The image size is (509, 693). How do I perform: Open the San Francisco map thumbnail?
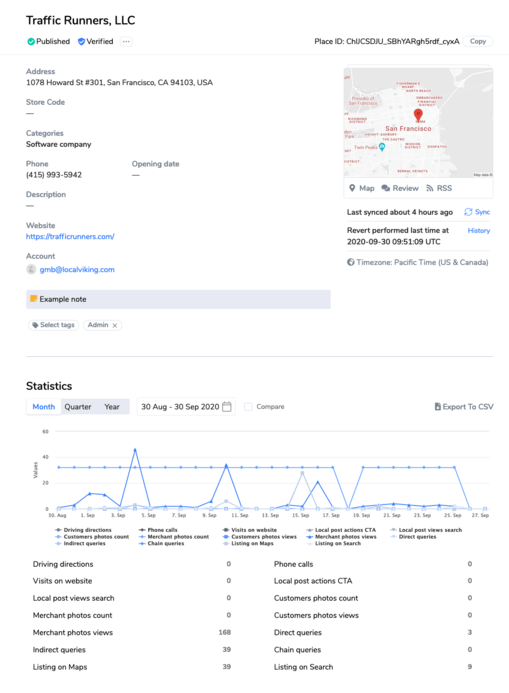(418, 123)
